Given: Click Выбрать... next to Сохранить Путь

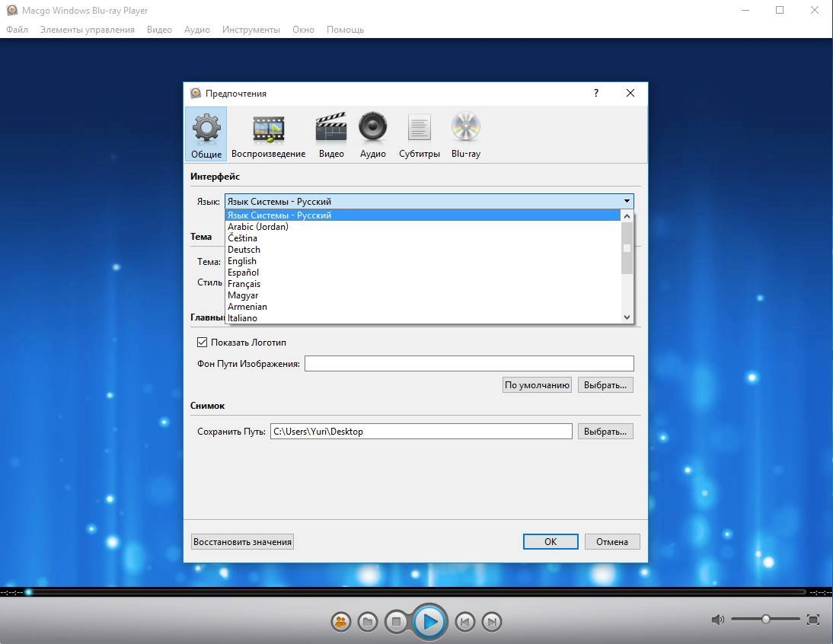Looking at the screenshot, I should 605,432.
